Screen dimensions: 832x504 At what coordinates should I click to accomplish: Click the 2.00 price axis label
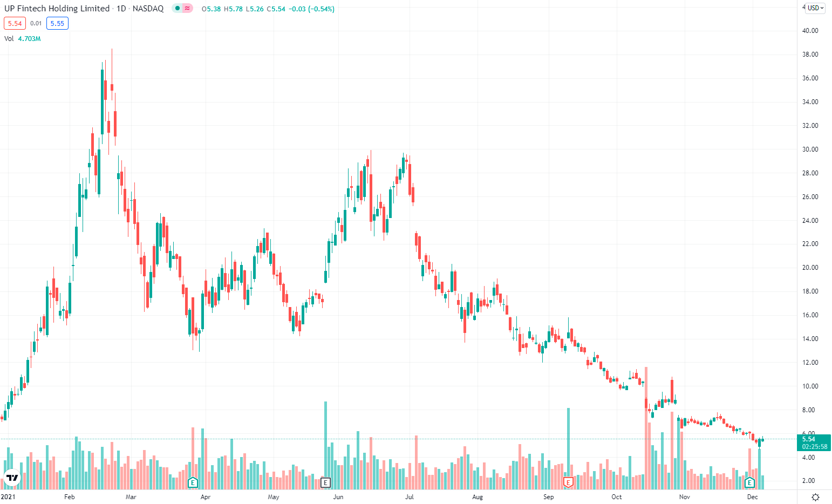pos(808,481)
